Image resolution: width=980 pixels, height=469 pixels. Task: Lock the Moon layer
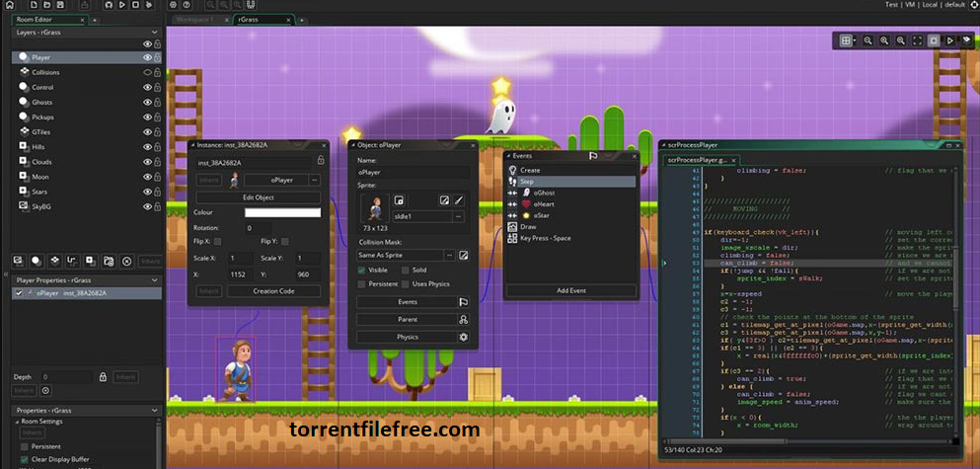click(158, 177)
